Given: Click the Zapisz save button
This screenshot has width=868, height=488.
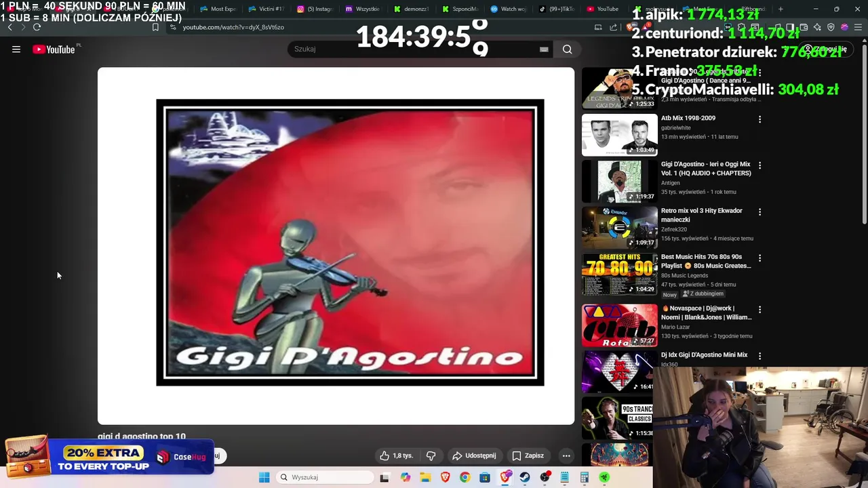Looking at the screenshot, I should pyautogui.click(x=528, y=455).
